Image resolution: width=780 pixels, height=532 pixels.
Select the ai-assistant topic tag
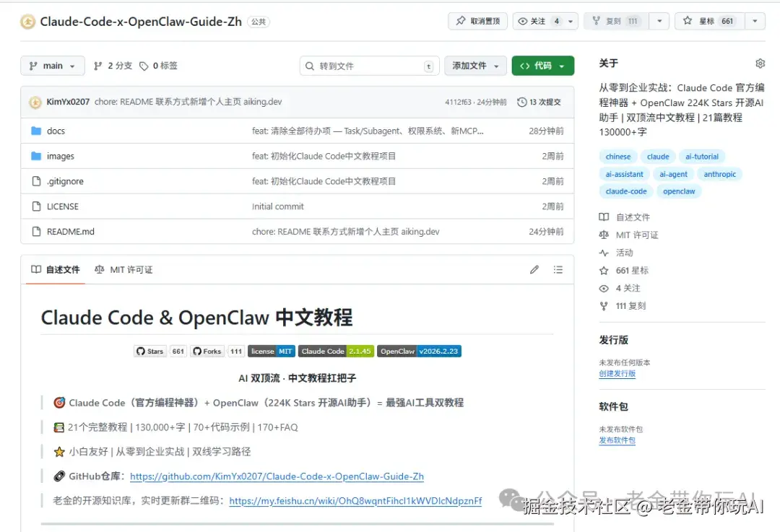click(x=624, y=174)
